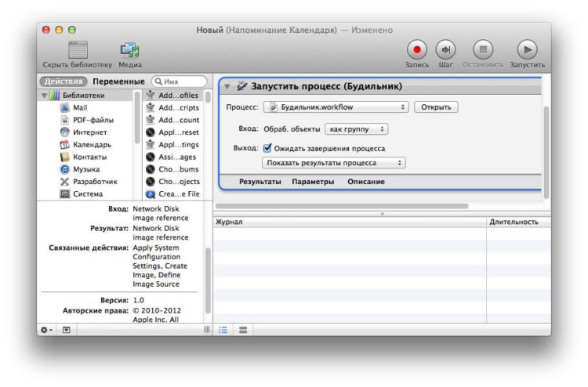Image resolution: width=588 pixels, height=387 pixels.
Task: Select the Add...count action
Action: coord(173,121)
